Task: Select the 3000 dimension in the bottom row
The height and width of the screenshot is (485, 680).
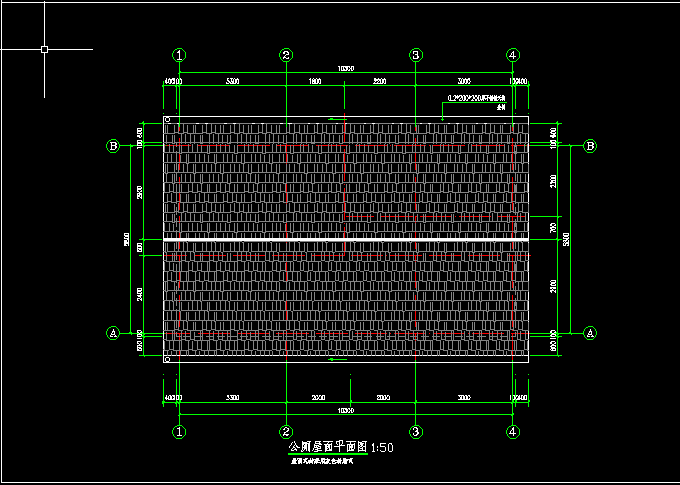Action: (464, 397)
